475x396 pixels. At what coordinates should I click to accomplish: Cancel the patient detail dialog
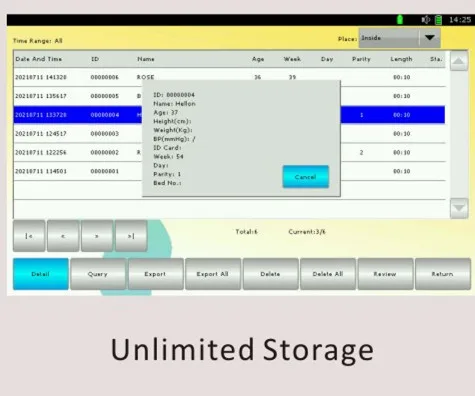(306, 177)
